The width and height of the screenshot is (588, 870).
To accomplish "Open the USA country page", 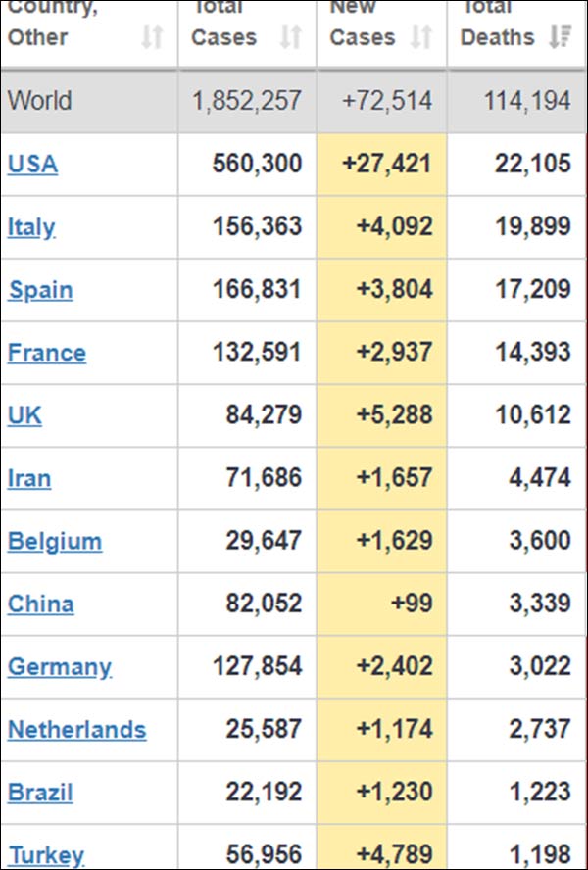I will pyautogui.click(x=31, y=164).
